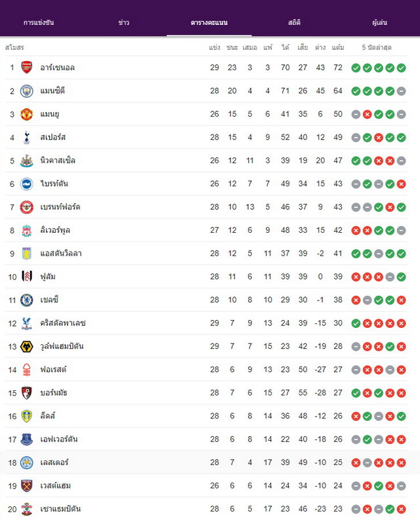
Task: Open the การแข่งขัน tab
Action: (x=39, y=22)
